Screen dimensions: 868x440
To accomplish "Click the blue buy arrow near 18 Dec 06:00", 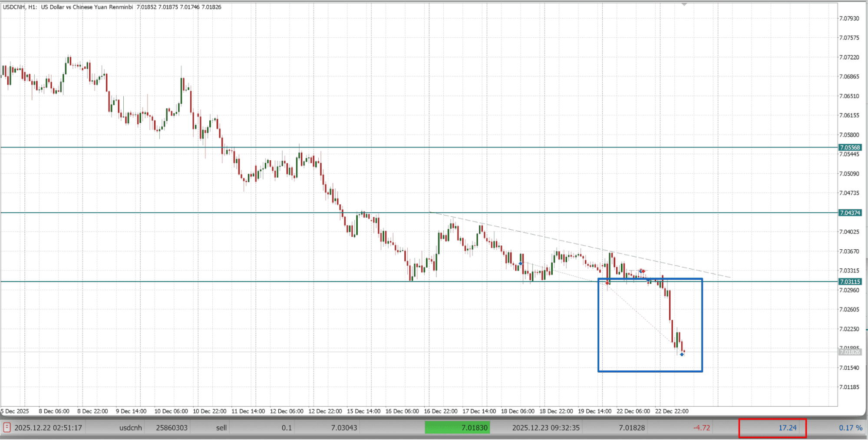I will [521, 263].
